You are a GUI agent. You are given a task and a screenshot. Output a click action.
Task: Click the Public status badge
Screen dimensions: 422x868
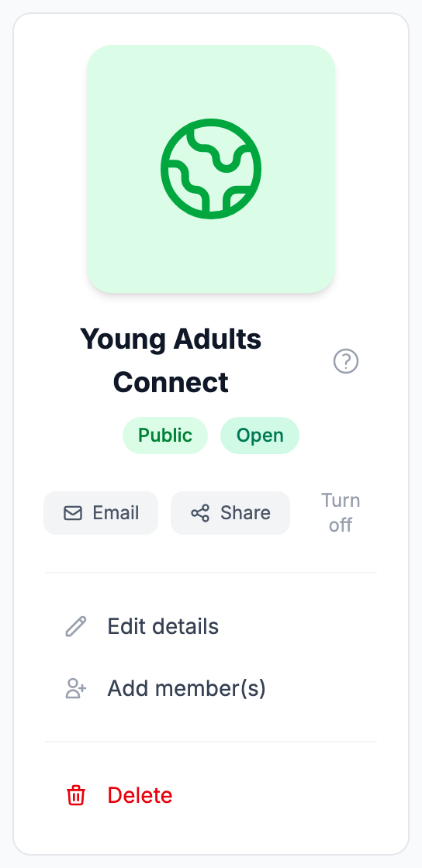click(x=165, y=435)
